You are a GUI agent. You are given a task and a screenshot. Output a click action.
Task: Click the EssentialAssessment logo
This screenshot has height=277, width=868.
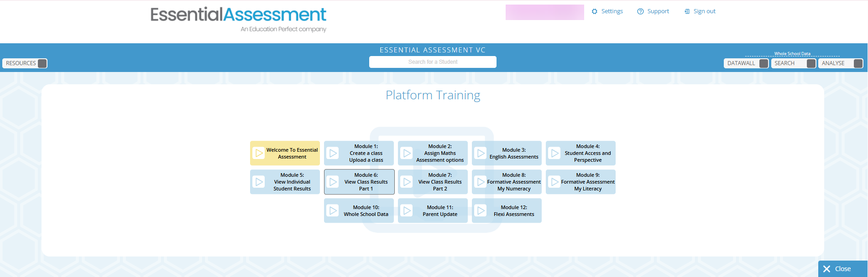[238, 19]
